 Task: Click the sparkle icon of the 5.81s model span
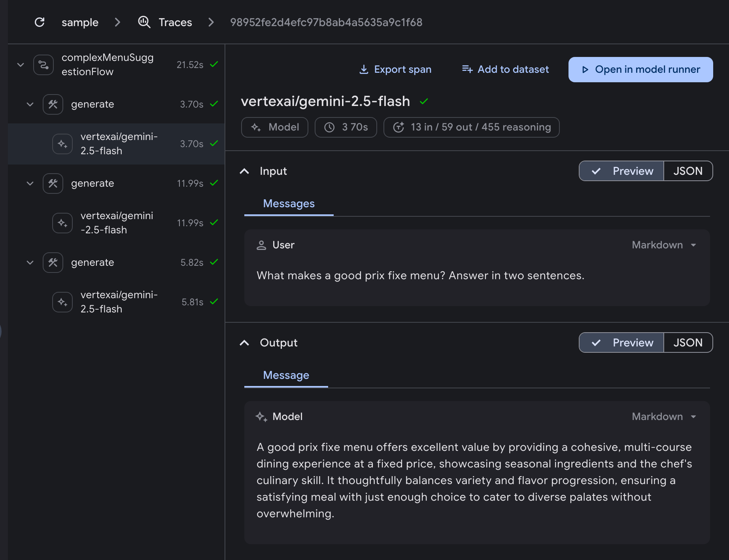click(x=62, y=302)
